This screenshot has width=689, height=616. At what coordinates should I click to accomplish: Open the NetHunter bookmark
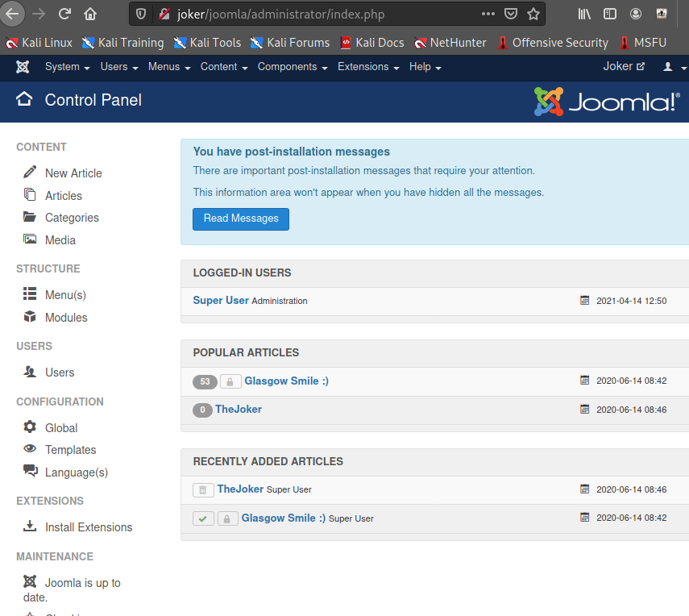tap(450, 43)
